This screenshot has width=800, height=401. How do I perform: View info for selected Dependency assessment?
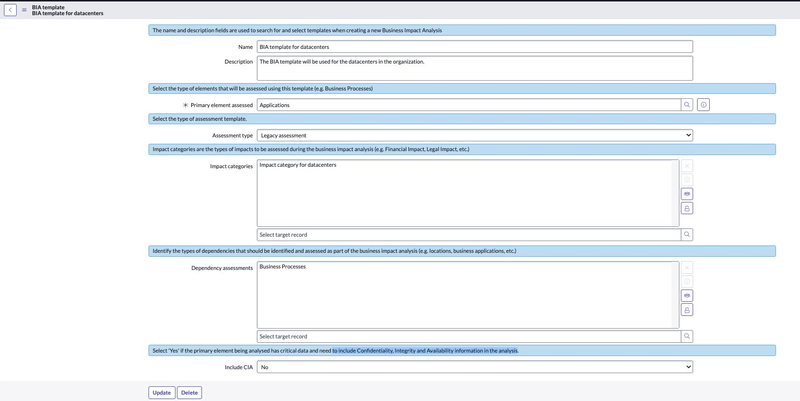pos(687,281)
